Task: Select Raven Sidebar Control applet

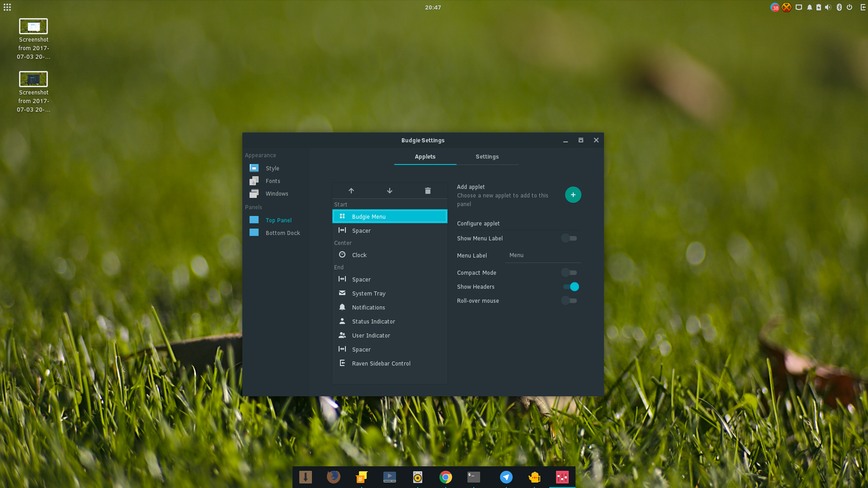Action: click(390, 363)
